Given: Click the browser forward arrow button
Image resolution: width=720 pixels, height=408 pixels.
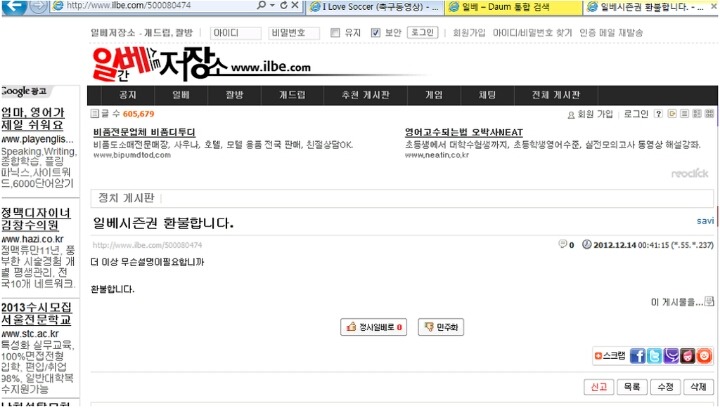Looking at the screenshot, I should pyautogui.click(x=38, y=6).
